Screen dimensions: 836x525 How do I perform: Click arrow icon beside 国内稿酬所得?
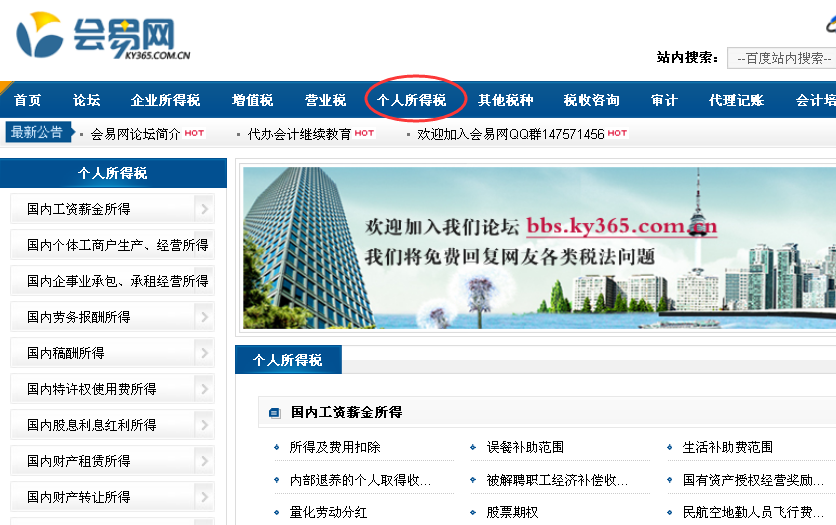coord(204,353)
